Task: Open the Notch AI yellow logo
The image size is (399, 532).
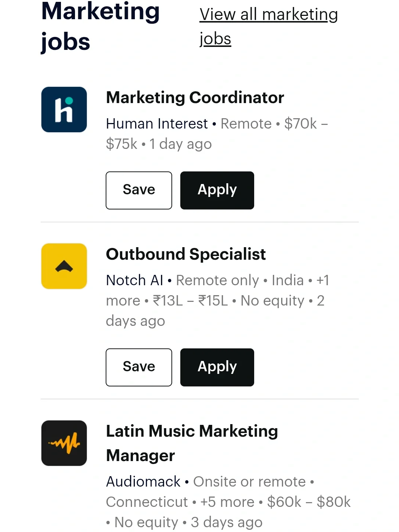Action: point(64,266)
